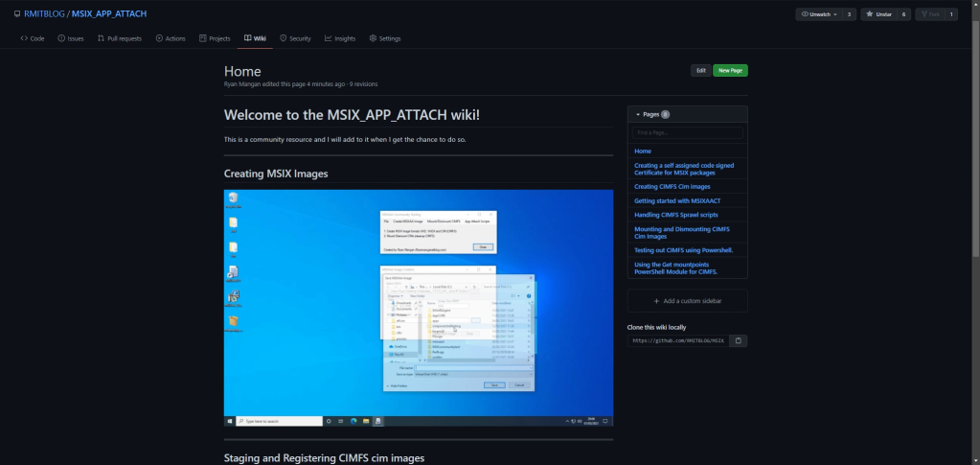
Task: Open the Home page in sidebar
Action: (643, 151)
